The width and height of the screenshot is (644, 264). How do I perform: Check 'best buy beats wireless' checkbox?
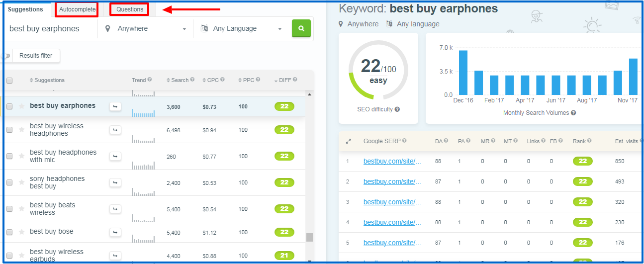pos(9,209)
